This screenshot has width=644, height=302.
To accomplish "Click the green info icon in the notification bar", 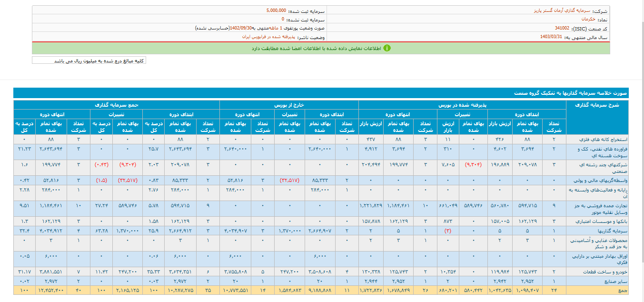I will pyautogui.click(x=387, y=48).
